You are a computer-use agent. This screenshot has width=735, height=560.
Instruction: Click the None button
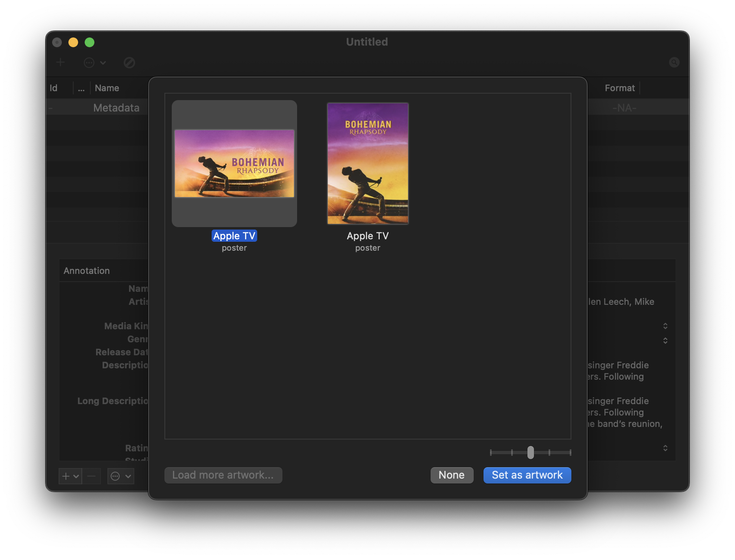click(452, 475)
